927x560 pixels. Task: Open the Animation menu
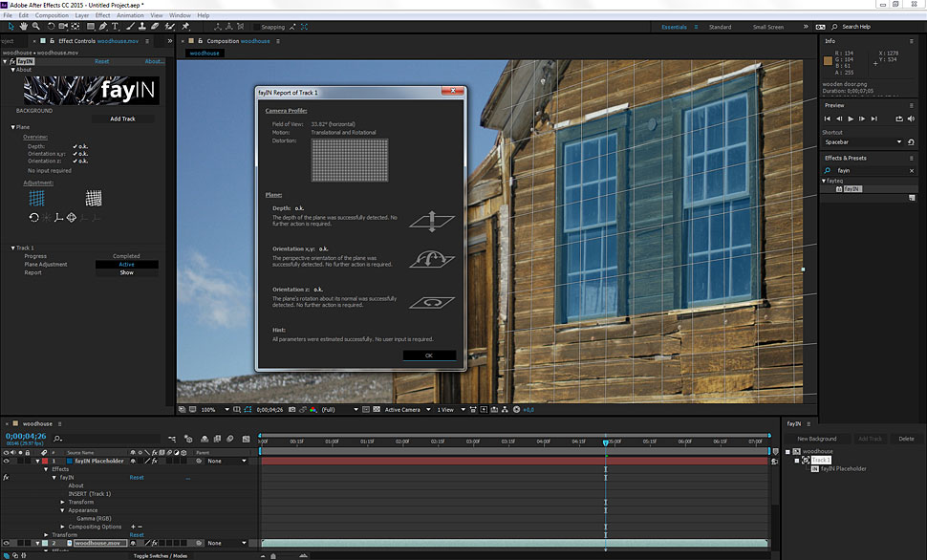point(130,15)
